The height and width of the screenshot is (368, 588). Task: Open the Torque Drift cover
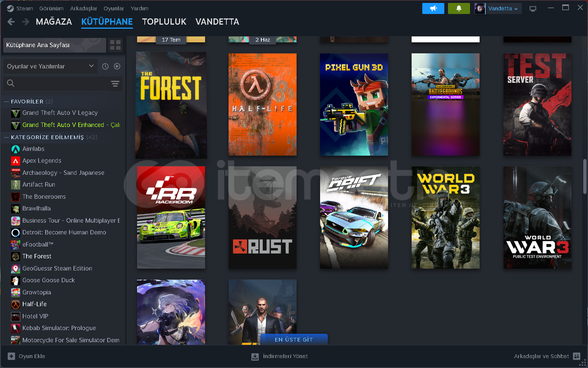[x=354, y=217]
